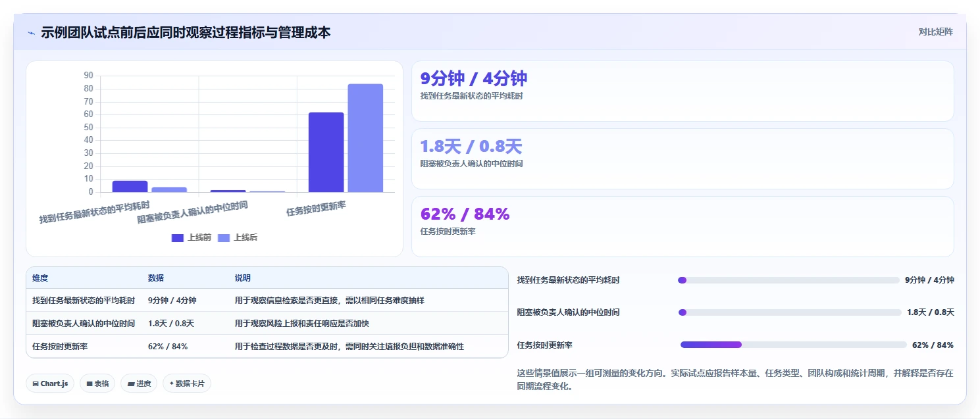This screenshot has height=419, width=980.
Task: Toggle the 上线前 legend item
Action: (192, 237)
